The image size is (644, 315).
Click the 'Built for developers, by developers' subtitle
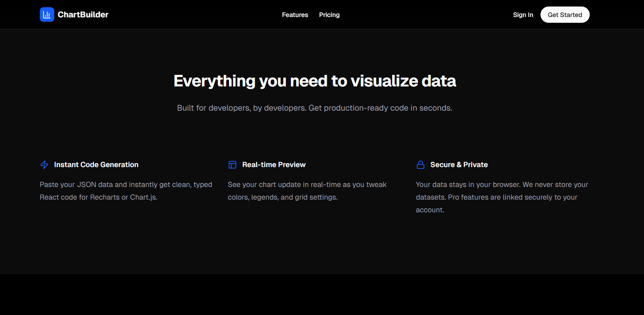tap(314, 108)
